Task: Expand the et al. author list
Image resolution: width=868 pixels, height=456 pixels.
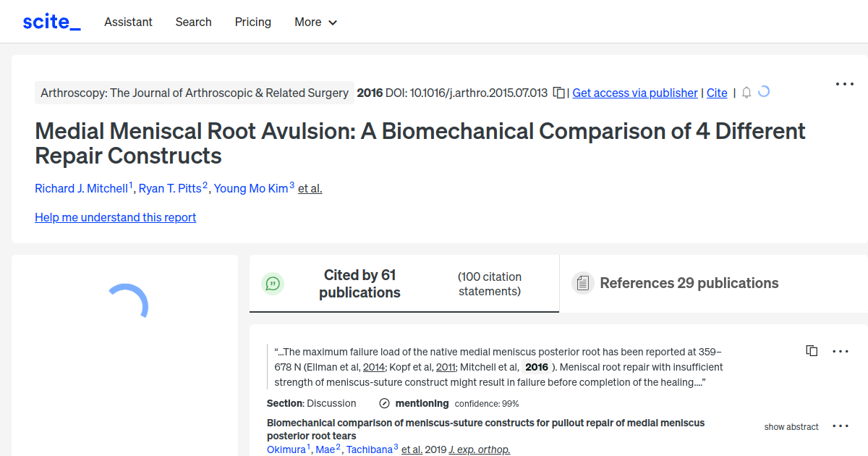Action: pos(310,188)
